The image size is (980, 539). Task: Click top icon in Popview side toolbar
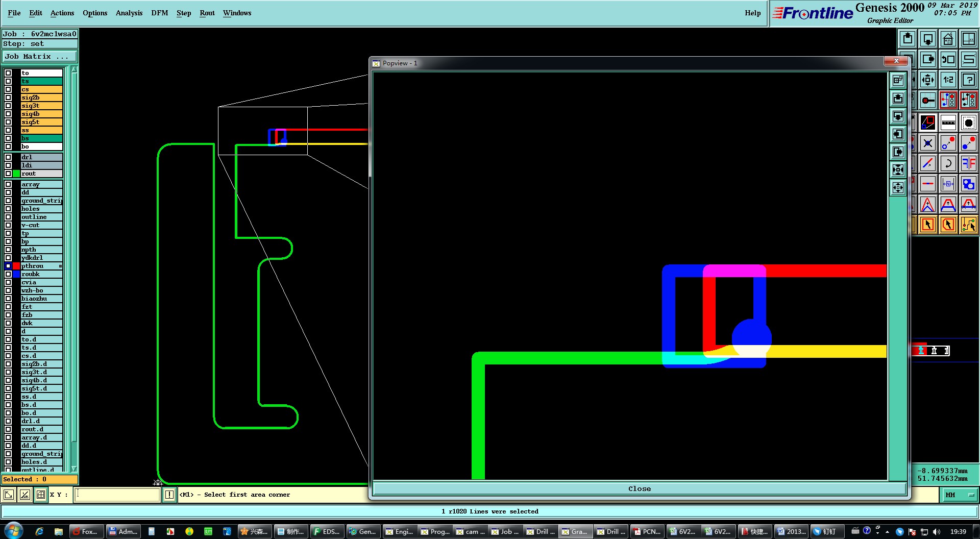pos(898,80)
